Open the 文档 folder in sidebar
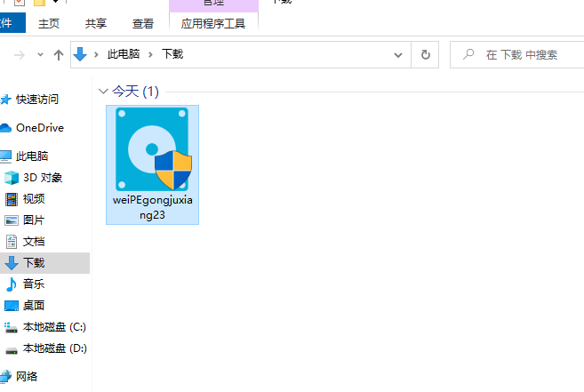Screen dimensions: 584x392 [34, 242]
